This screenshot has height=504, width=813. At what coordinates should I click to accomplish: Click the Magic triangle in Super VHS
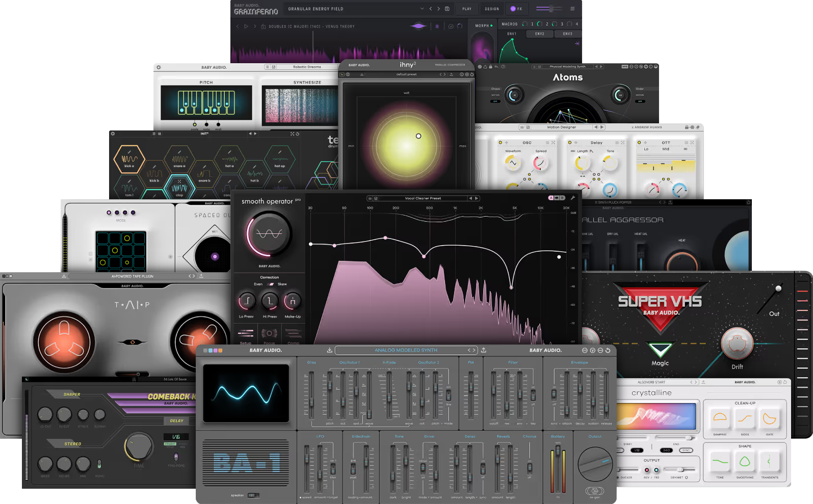point(660,350)
